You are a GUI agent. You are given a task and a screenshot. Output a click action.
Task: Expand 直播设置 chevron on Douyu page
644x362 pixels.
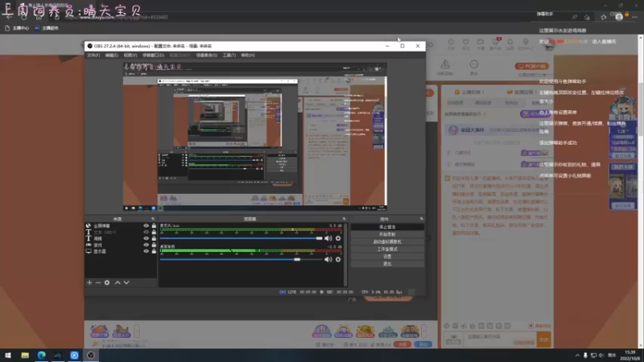click(535, 92)
